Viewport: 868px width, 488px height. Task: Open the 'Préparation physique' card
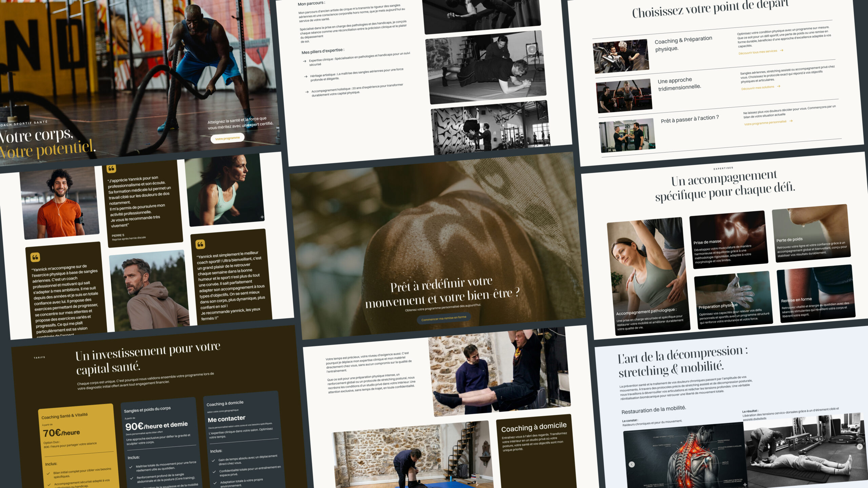coord(733,300)
